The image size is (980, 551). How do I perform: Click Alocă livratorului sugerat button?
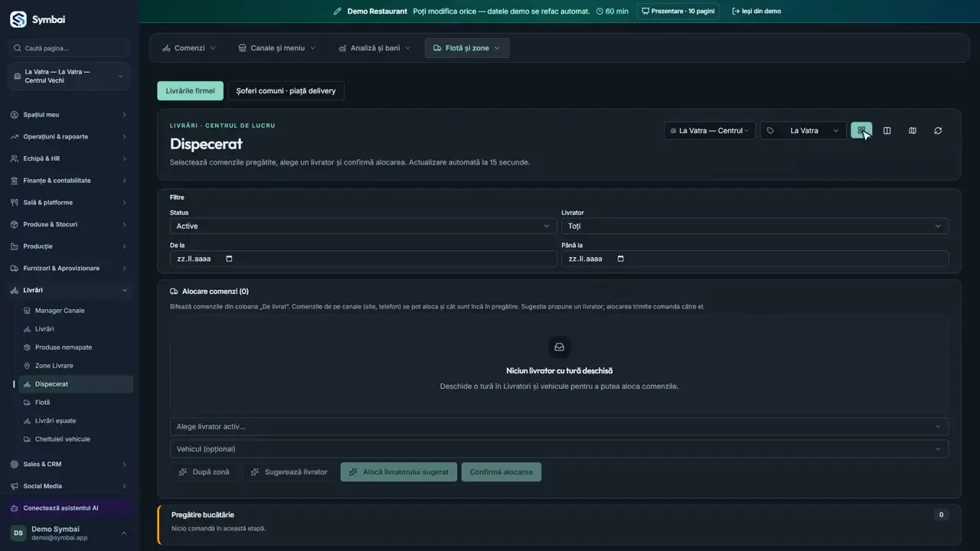coord(399,472)
